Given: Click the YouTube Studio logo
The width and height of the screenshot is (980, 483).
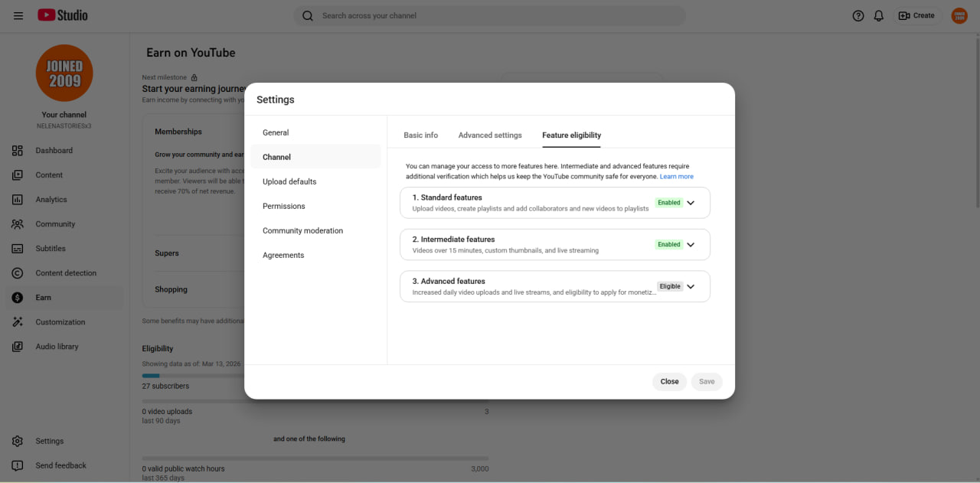Looking at the screenshot, I should point(63,15).
